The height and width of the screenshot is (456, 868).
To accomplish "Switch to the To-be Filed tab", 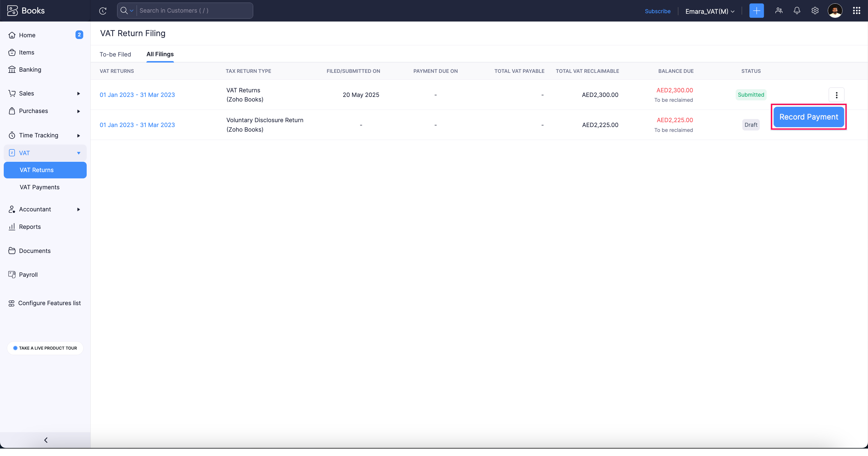I will (x=115, y=54).
